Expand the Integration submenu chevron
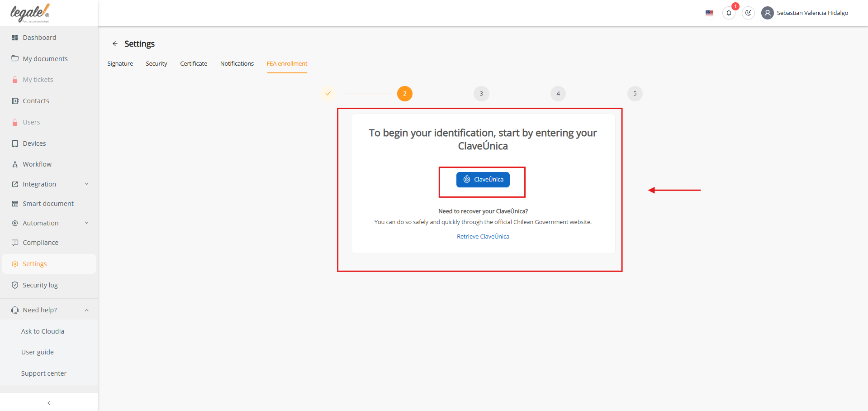Image resolution: width=868 pixels, height=411 pixels. click(x=87, y=184)
